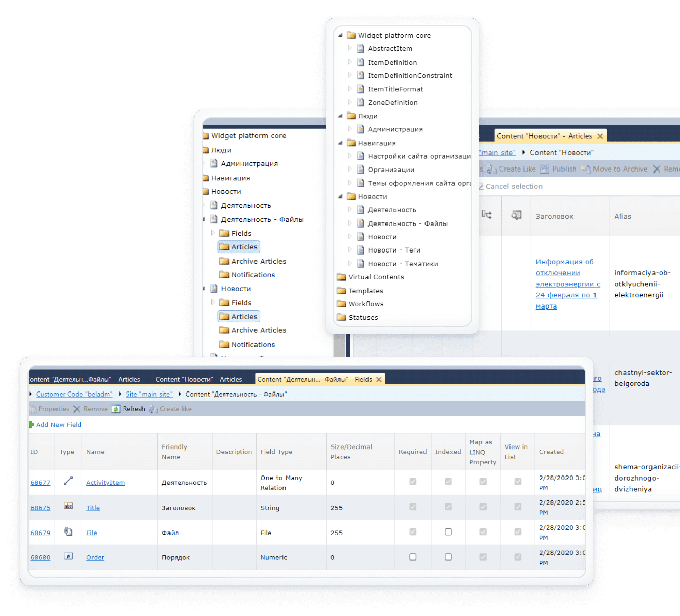
Task: Click the magnifier preview icon in the articles grid header
Action: [516, 215]
